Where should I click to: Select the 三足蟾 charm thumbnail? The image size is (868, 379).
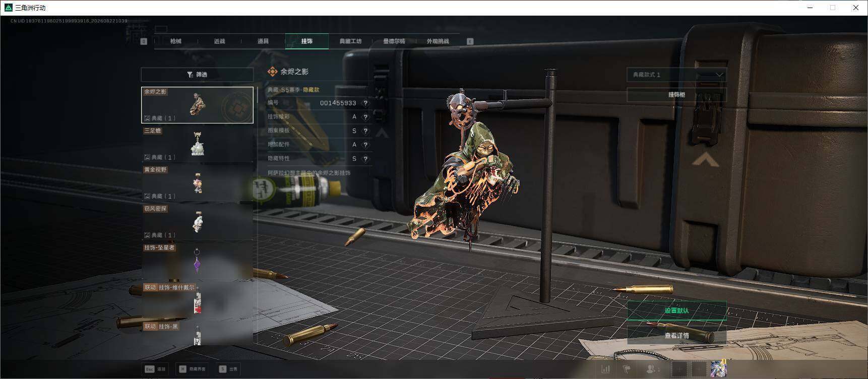tap(197, 144)
